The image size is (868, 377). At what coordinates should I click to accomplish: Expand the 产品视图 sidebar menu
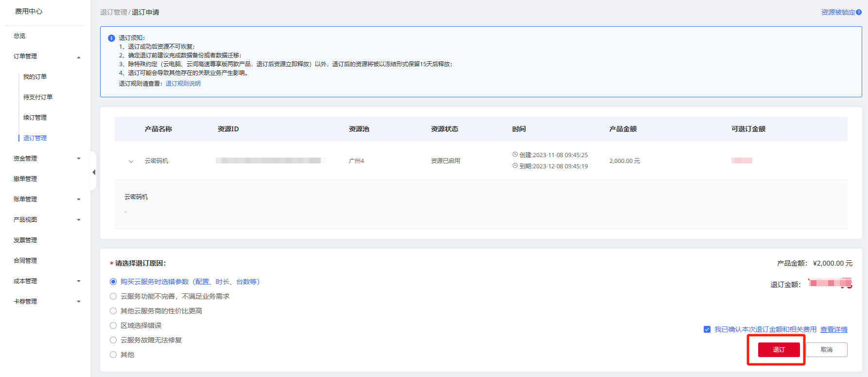tap(79, 220)
